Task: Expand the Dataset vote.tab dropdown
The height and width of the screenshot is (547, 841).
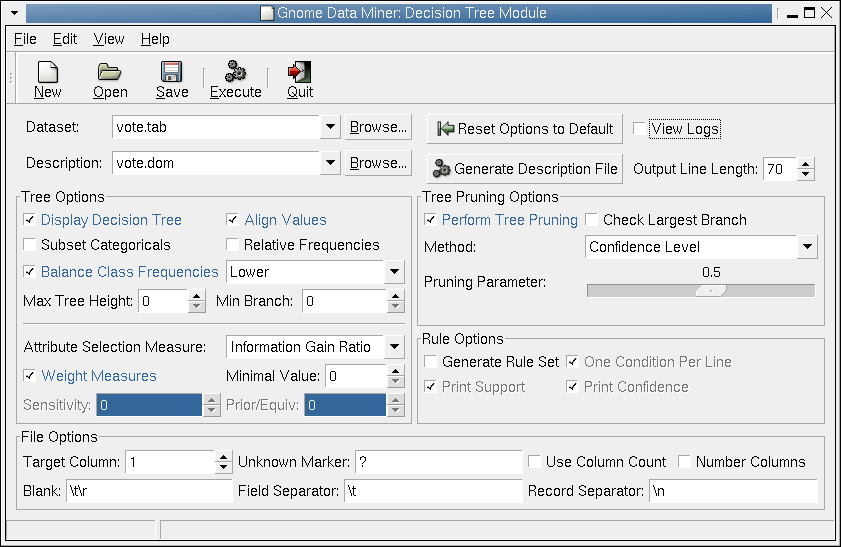Action: pos(330,127)
